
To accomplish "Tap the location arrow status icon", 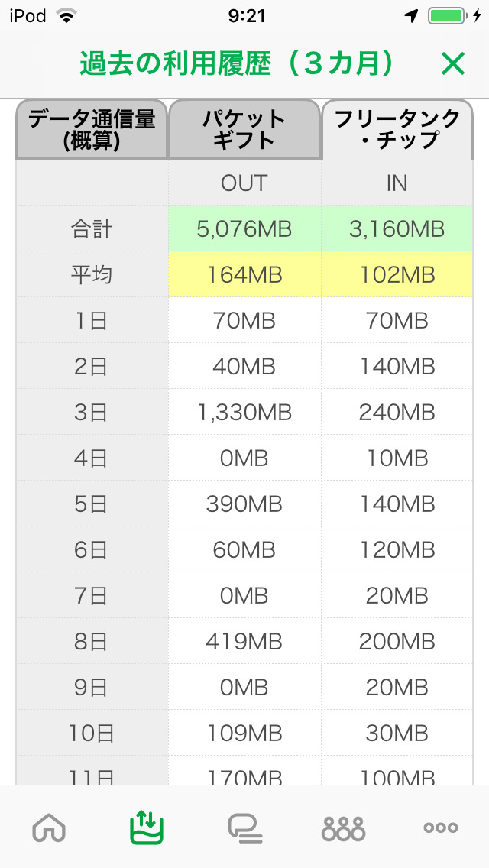I will pos(411,16).
